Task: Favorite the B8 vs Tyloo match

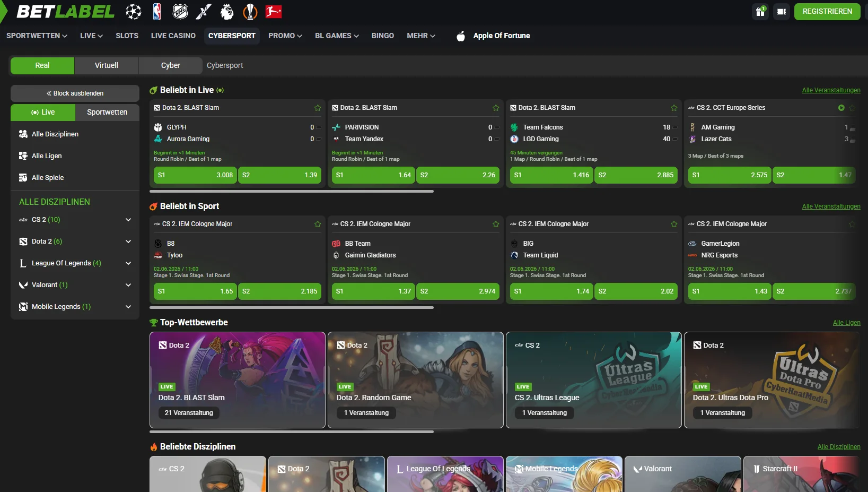Action: point(318,224)
